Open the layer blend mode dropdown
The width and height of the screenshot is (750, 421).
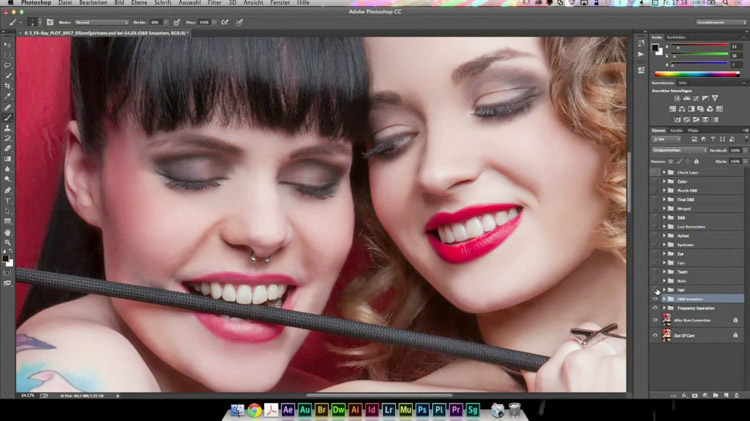(679, 150)
